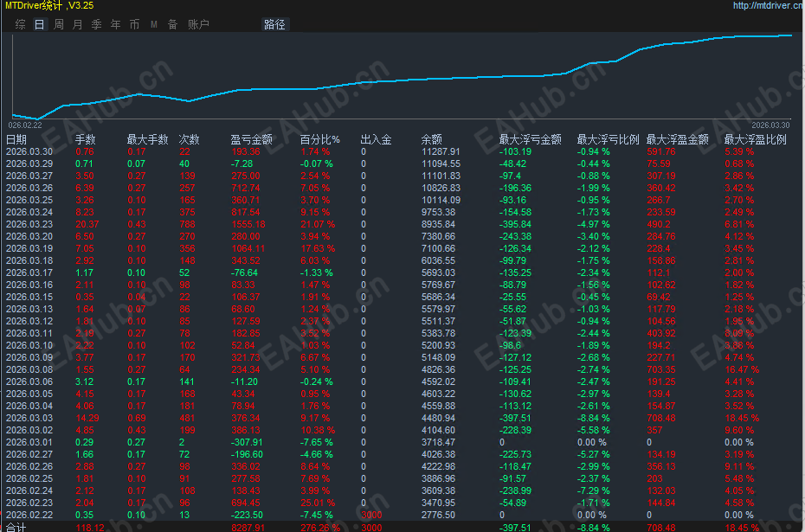Click the MTDriver统计 V3.25 title
The width and height of the screenshot is (805, 532).
49,6
